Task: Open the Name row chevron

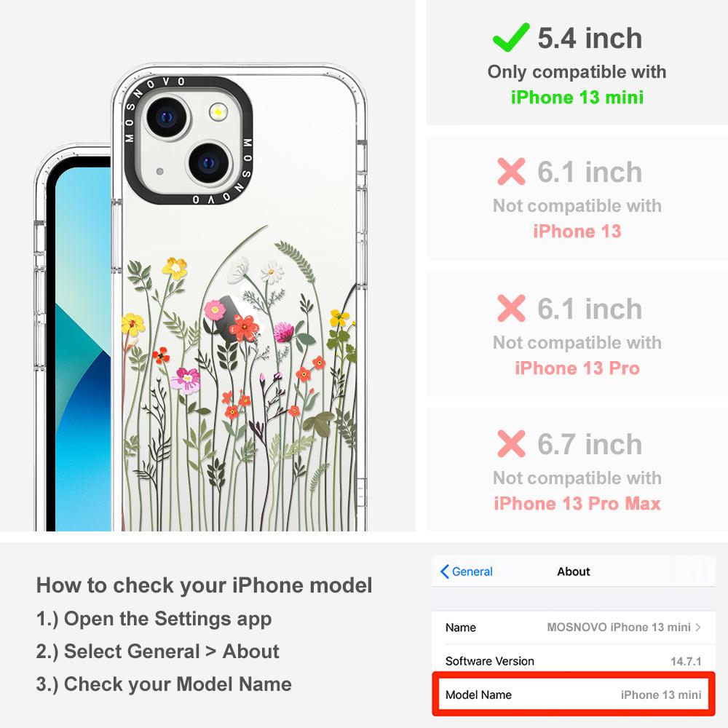Action: (x=698, y=628)
